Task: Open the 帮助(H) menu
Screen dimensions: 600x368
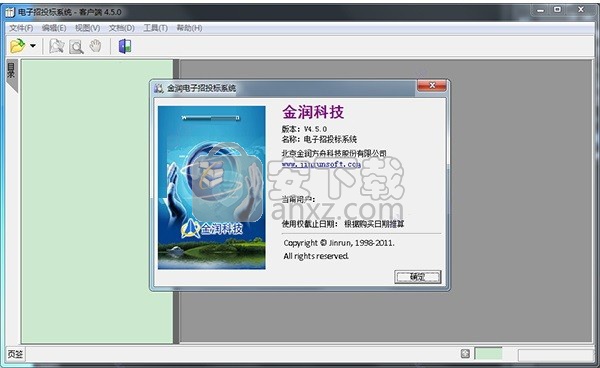Action: (189, 28)
